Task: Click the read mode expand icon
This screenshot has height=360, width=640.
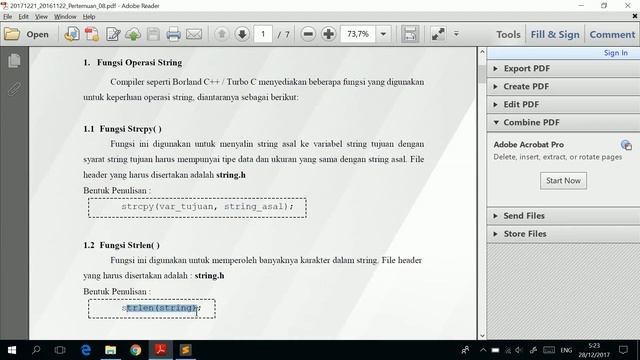Action: [x=438, y=34]
